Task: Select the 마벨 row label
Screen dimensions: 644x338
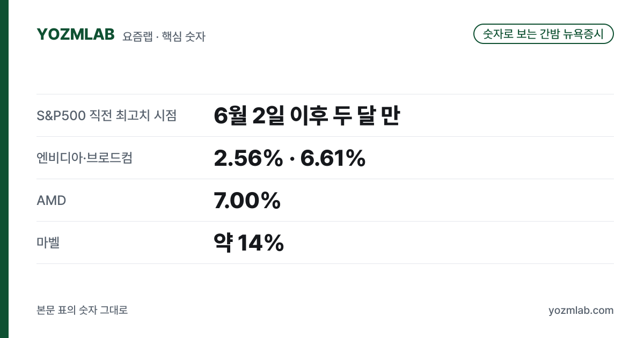Action: tap(48, 243)
